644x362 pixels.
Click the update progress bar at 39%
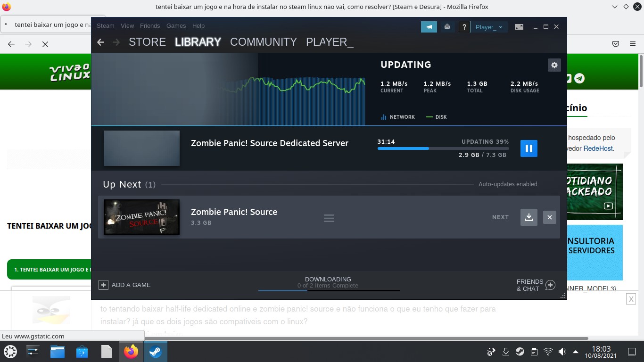point(443,148)
